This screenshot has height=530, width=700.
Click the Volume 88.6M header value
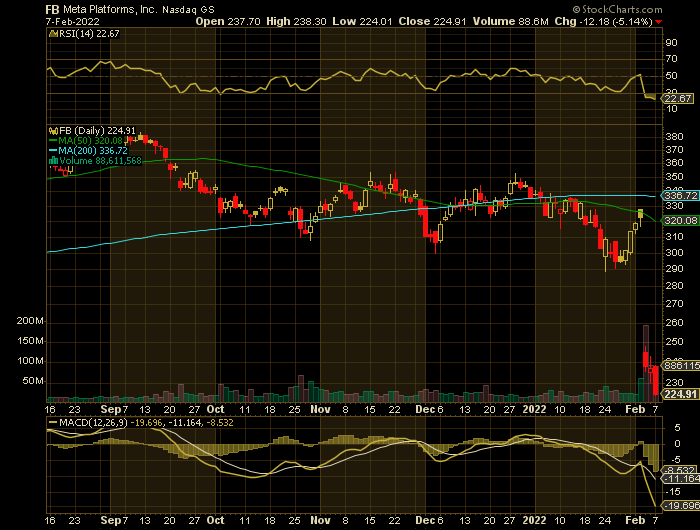point(510,21)
